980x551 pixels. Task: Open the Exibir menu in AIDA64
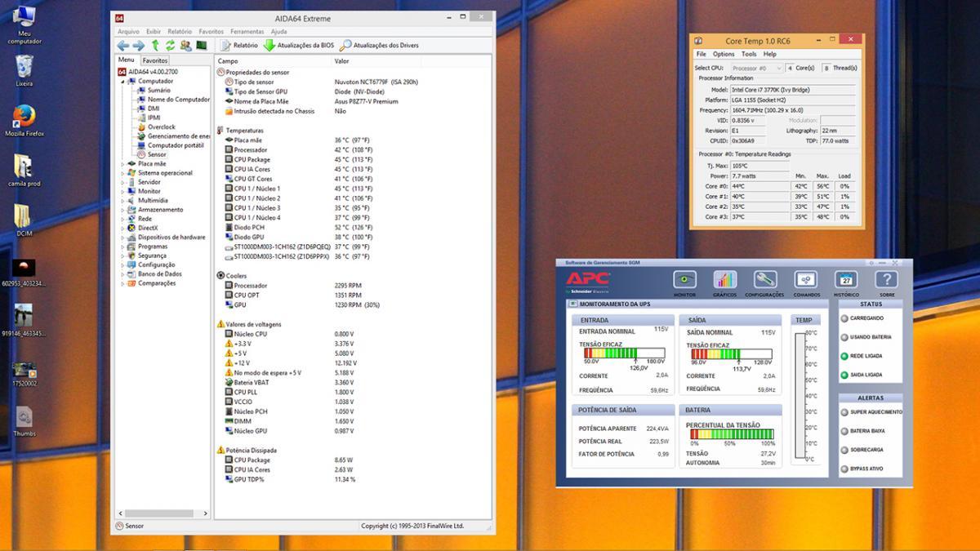pos(154,32)
